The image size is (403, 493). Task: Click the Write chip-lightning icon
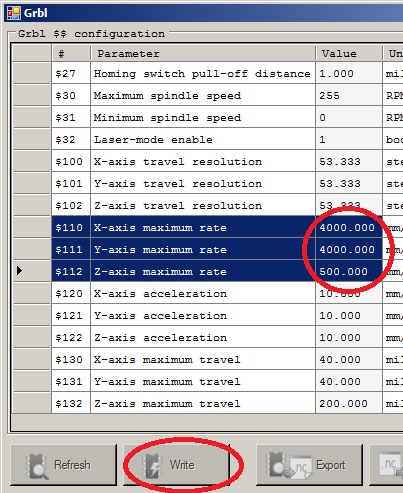(x=152, y=466)
